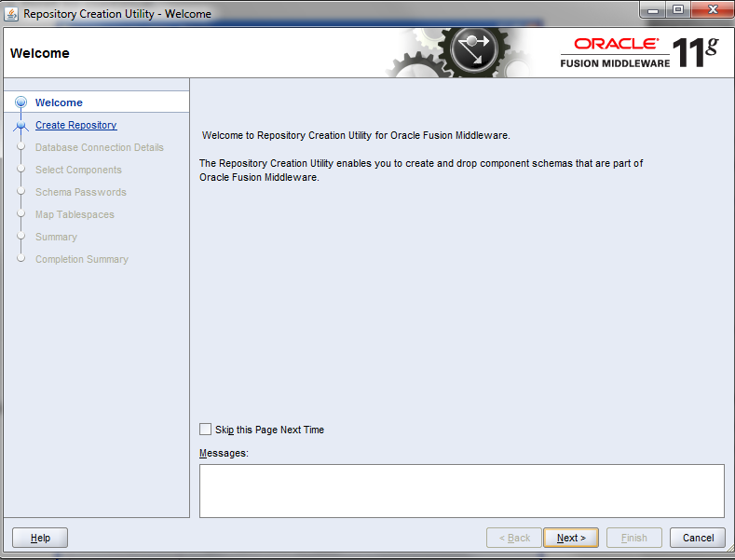This screenshot has width=735, height=560.
Task: Close the Repository Creation Utility window
Action: (x=713, y=10)
